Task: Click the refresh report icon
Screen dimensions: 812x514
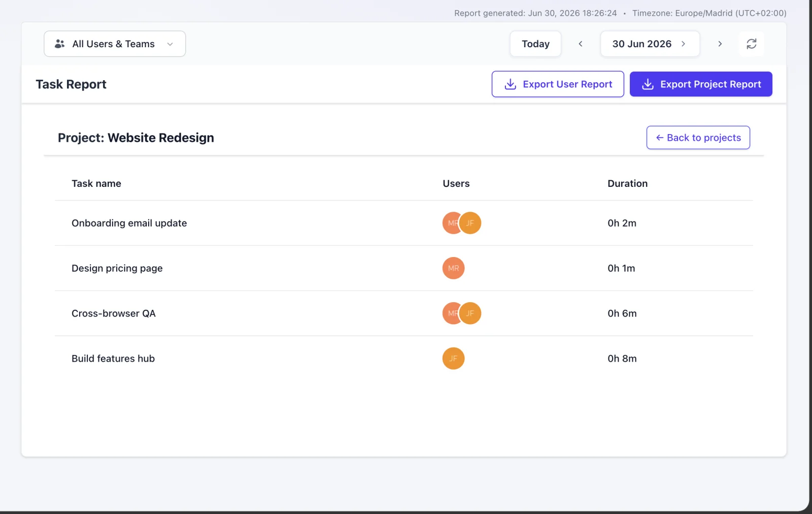Action: tap(752, 44)
